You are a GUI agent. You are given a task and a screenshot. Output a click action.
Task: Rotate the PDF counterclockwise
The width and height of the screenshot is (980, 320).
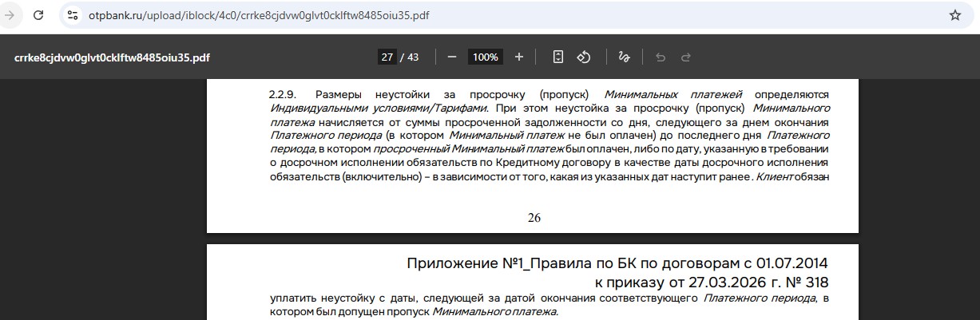(x=584, y=57)
